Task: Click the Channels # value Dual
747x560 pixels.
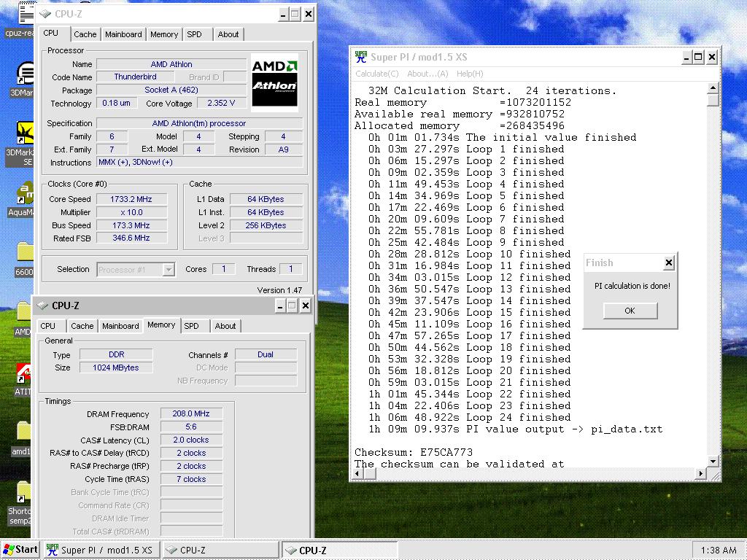Action: click(x=266, y=354)
